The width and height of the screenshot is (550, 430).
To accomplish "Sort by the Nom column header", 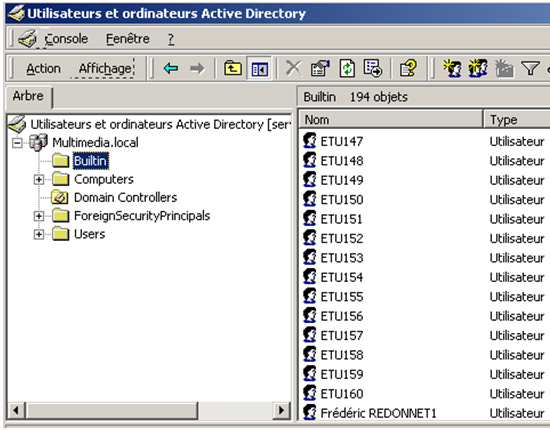I will point(390,120).
